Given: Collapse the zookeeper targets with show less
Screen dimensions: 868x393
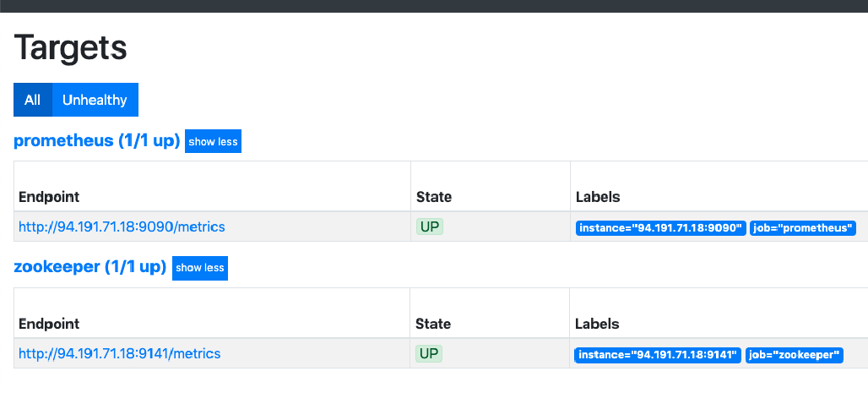Looking at the screenshot, I should coord(200,268).
